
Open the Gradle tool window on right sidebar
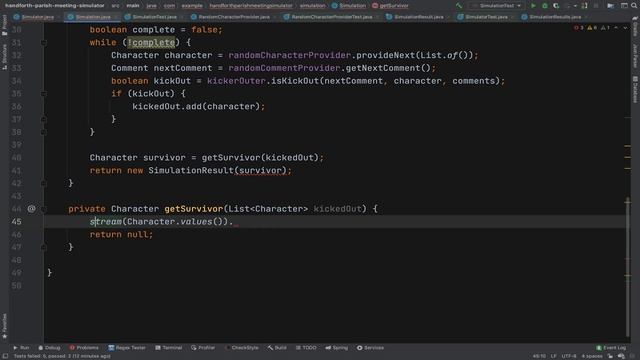pyautogui.click(x=635, y=27)
